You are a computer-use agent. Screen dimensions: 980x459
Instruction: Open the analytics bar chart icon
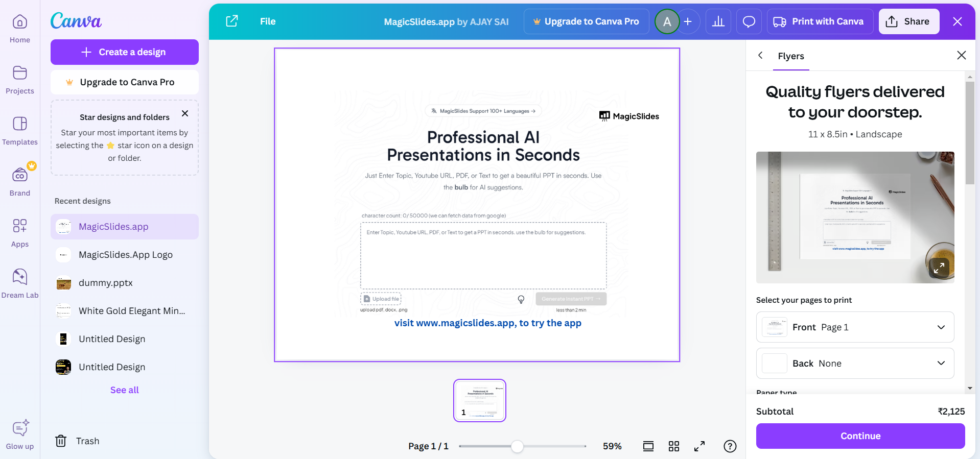point(718,21)
